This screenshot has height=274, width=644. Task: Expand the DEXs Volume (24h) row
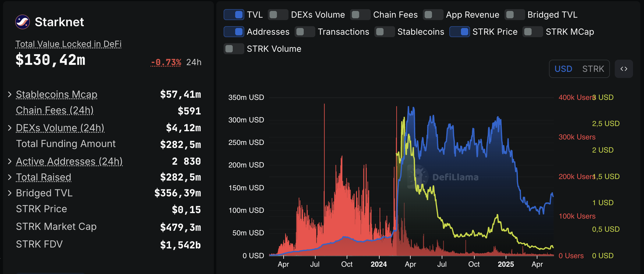coord(10,128)
